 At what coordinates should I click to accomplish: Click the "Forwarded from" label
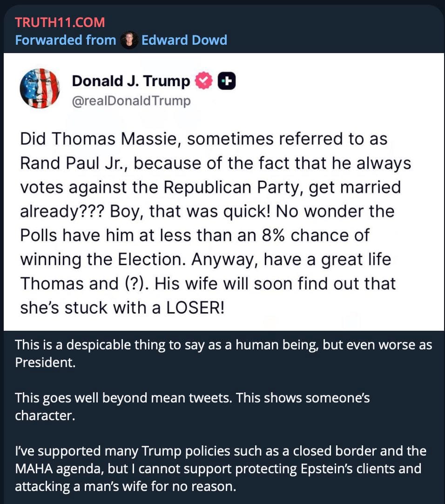click(x=65, y=40)
